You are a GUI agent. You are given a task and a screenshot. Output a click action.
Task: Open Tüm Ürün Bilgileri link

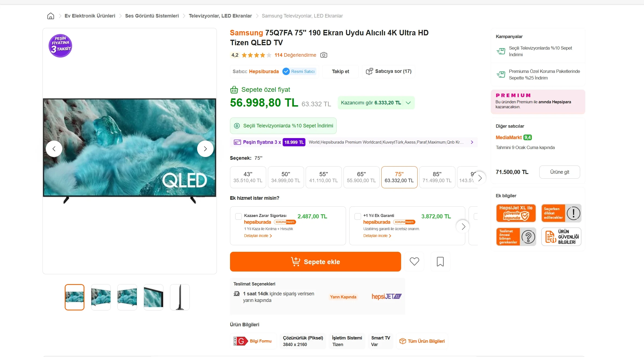[x=422, y=341]
